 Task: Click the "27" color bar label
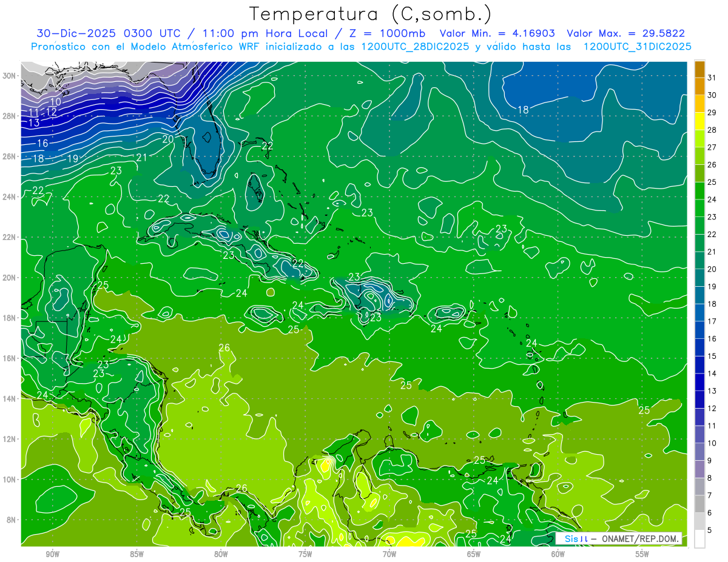click(712, 147)
